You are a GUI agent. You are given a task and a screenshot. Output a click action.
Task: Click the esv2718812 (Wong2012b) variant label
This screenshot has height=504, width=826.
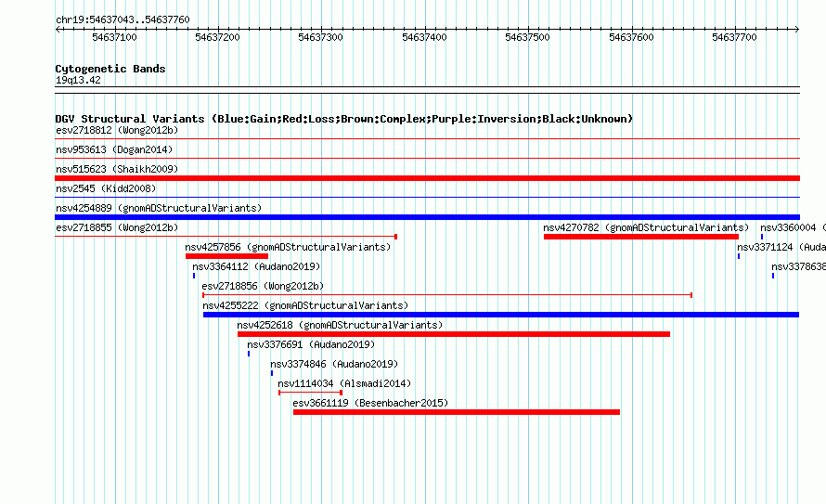(117, 130)
